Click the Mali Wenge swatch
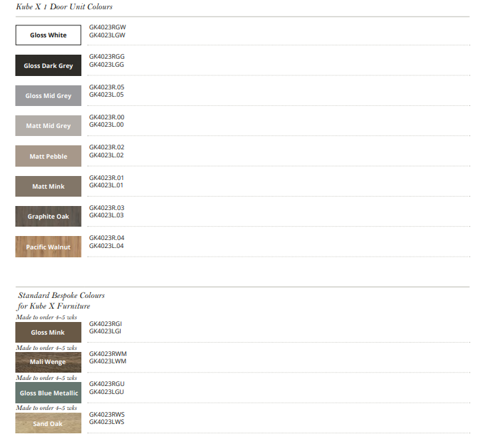The height and width of the screenshot is (448, 491). pyautogui.click(x=48, y=363)
